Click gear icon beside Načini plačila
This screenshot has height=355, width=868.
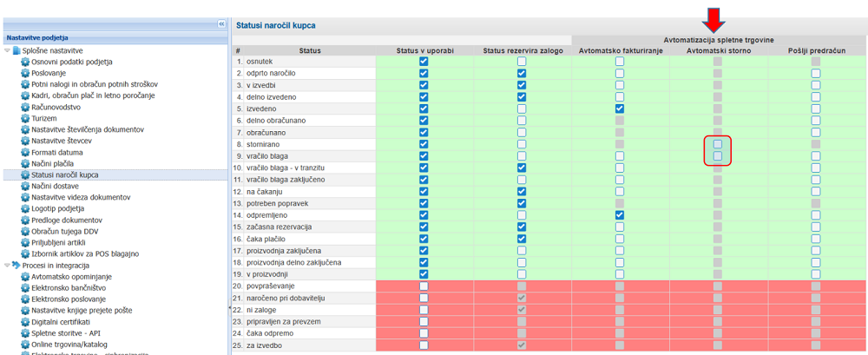(25, 163)
